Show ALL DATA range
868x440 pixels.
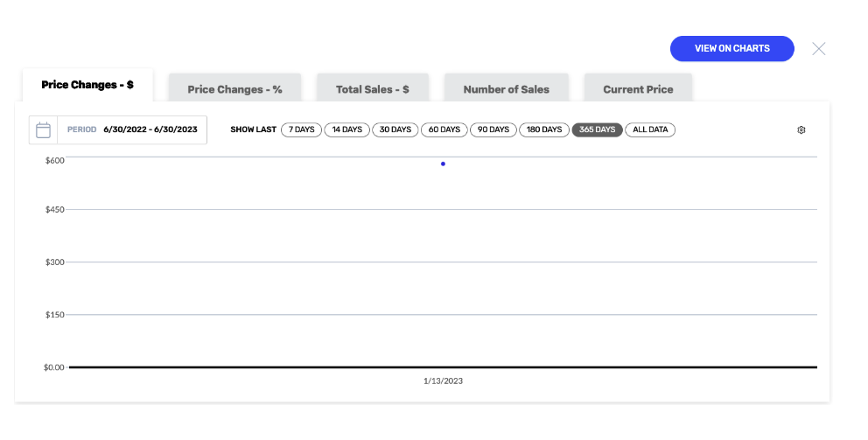pyautogui.click(x=650, y=129)
